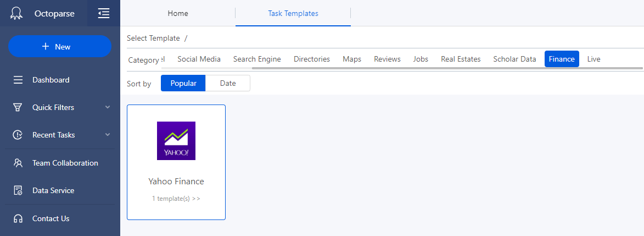Expand the Recent Tasks chevron
Image resolution: width=644 pixels, height=236 pixels.
(x=108, y=135)
